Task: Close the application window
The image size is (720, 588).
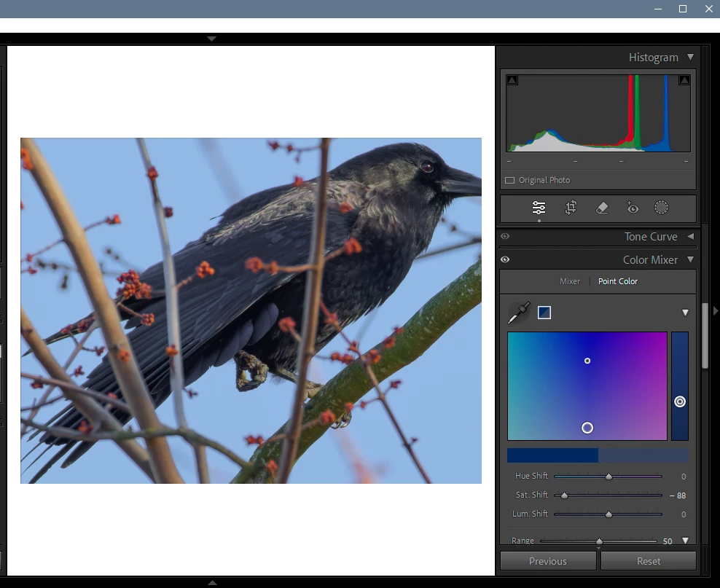Action: (708, 9)
